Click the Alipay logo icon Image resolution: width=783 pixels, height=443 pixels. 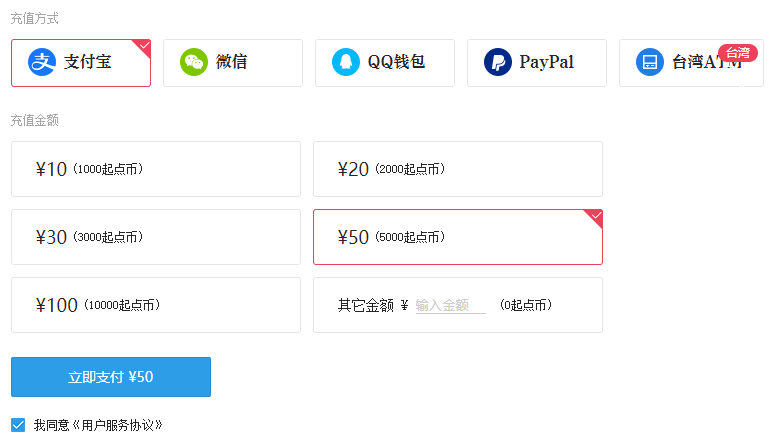(x=42, y=63)
